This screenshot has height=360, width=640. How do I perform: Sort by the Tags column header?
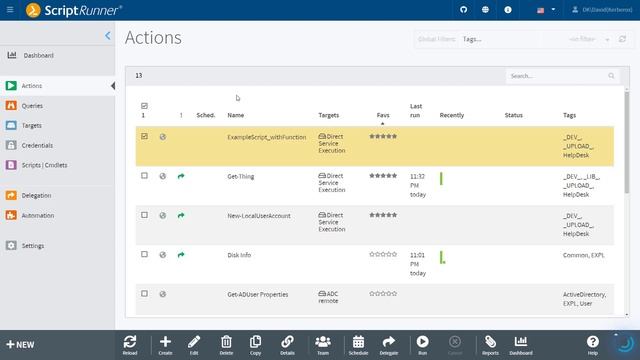[569, 115]
